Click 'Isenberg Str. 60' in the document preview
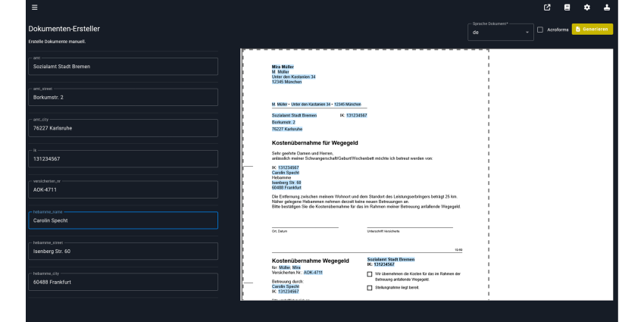 pos(286,183)
